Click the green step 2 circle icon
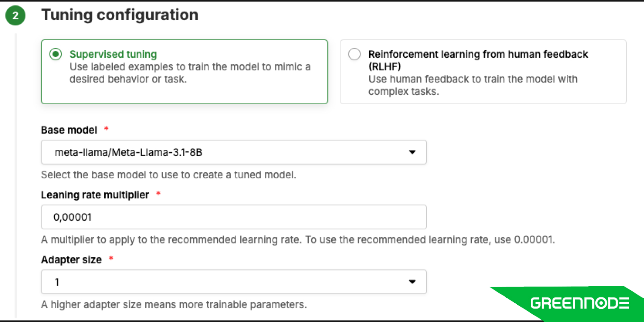Image resolution: width=644 pixels, height=322 pixels. point(15,15)
